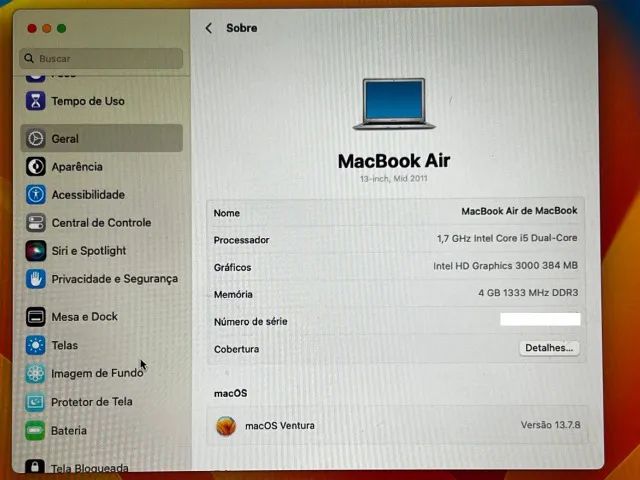Click the 4 GB 1333 MHz DDR3 value
Image resolution: width=640 pixels, height=480 pixels.
point(528,293)
